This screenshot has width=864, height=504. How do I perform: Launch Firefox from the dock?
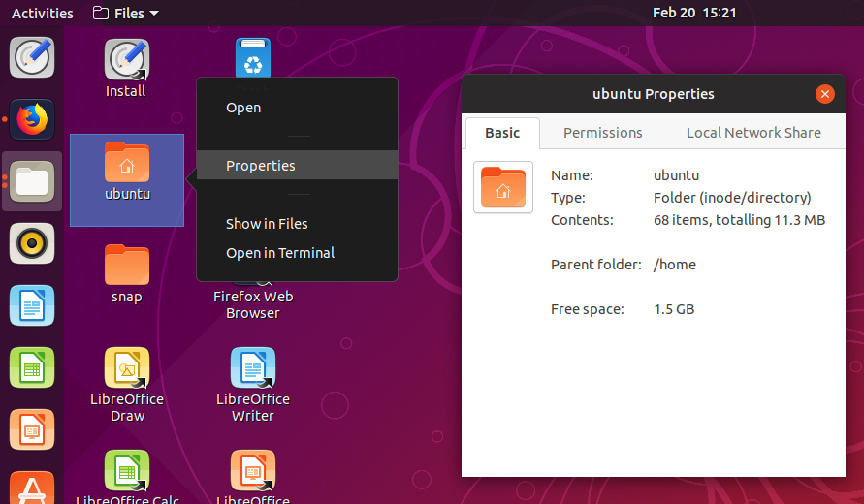click(x=32, y=119)
